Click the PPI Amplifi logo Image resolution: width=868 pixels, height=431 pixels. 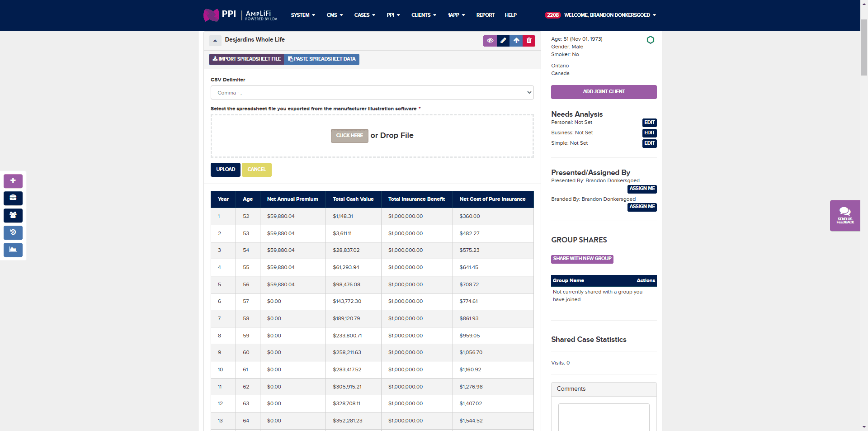(240, 15)
